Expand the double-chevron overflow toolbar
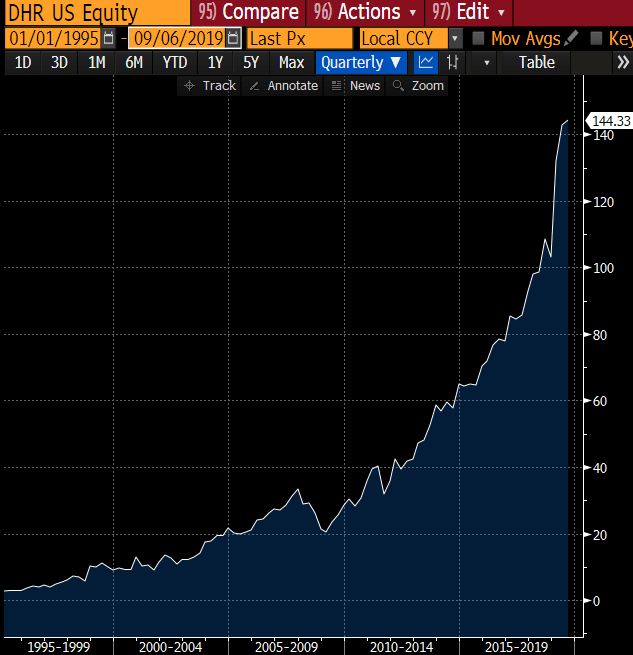The image size is (633, 655). pos(622,62)
